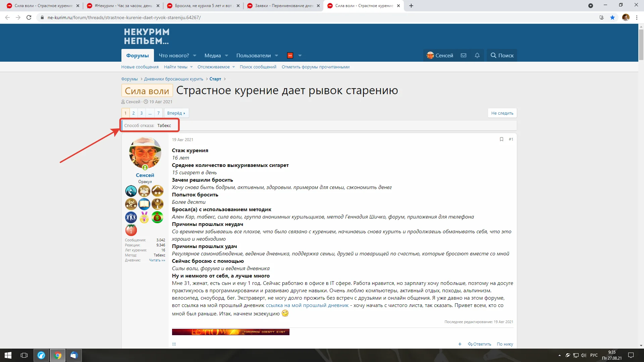
Task: Open the notifications bell icon
Action: tap(477, 55)
